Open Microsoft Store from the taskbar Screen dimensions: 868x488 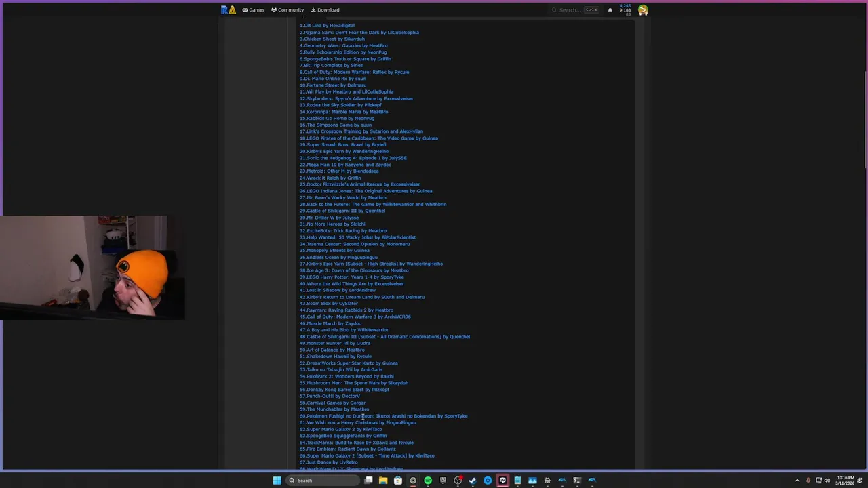398,481
